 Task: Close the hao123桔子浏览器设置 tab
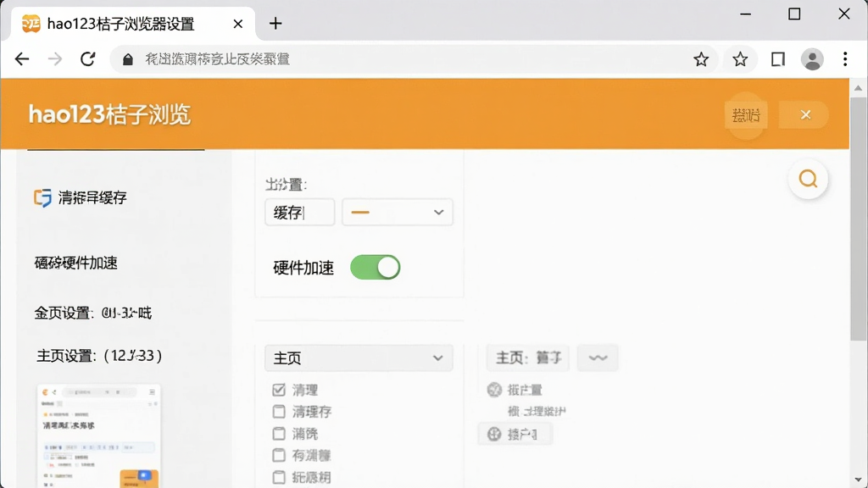[238, 24]
